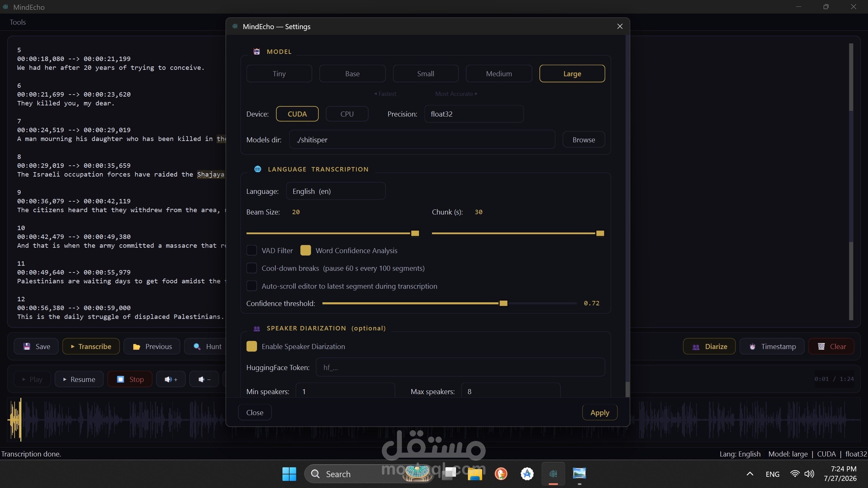
Task: Close Settings dialog with X
Action: (620, 26)
